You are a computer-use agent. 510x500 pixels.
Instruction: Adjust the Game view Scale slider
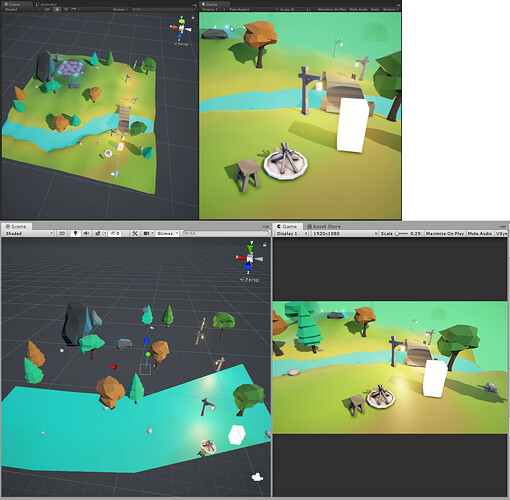tap(402, 233)
